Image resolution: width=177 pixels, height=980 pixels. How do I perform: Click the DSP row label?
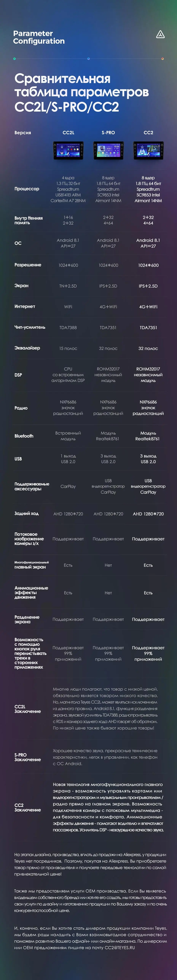pos(18,375)
